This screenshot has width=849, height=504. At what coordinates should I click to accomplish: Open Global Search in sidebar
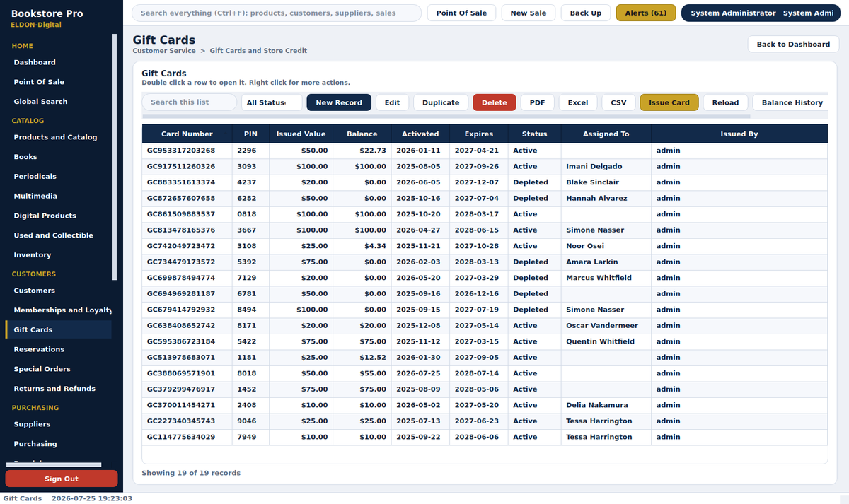point(58,102)
